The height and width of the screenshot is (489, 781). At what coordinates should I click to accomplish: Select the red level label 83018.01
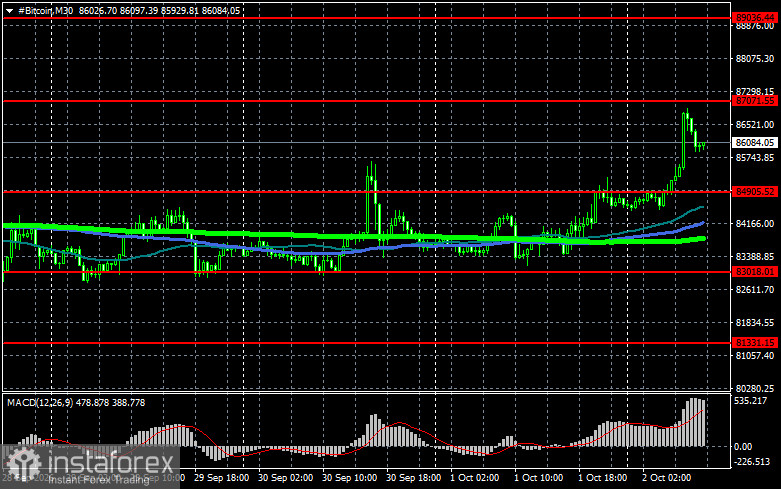[755, 272]
